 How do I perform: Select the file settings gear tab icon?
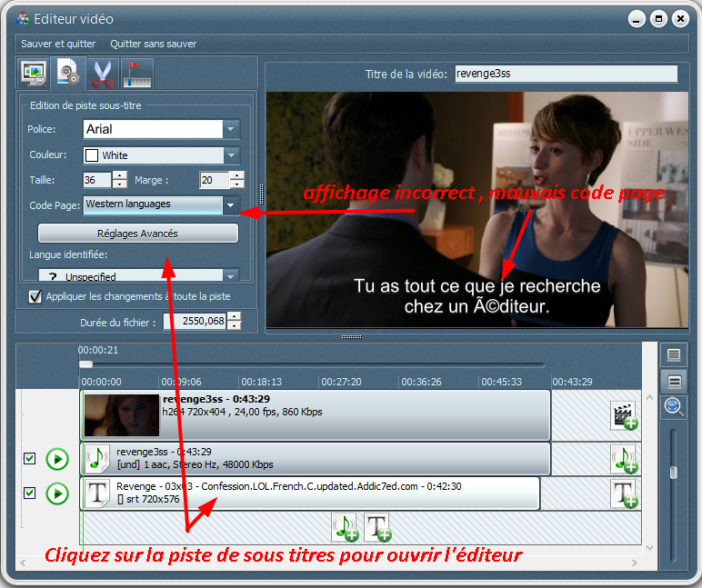coord(68,74)
